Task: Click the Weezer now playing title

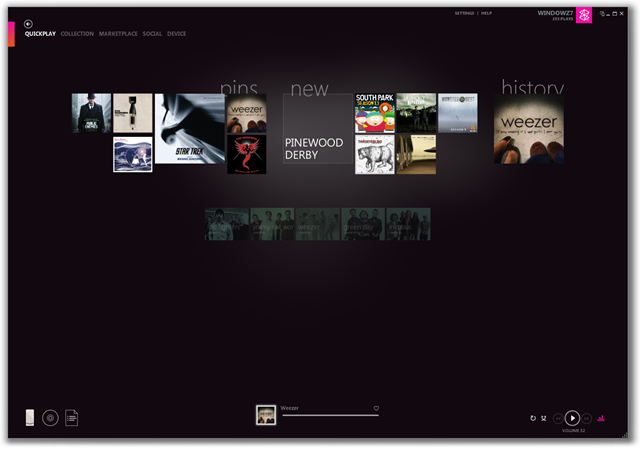Action: coord(289,408)
